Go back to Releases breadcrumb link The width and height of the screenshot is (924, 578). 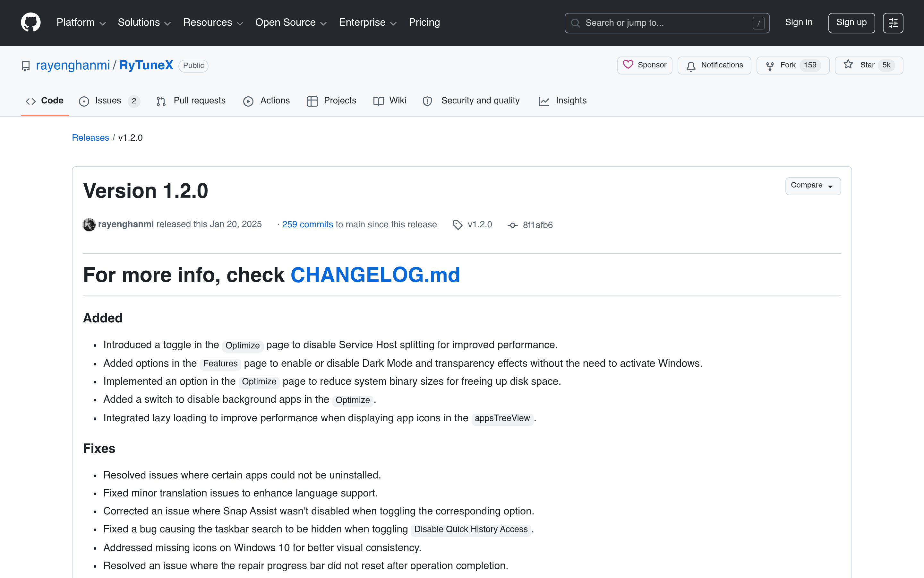tap(90, 138)
